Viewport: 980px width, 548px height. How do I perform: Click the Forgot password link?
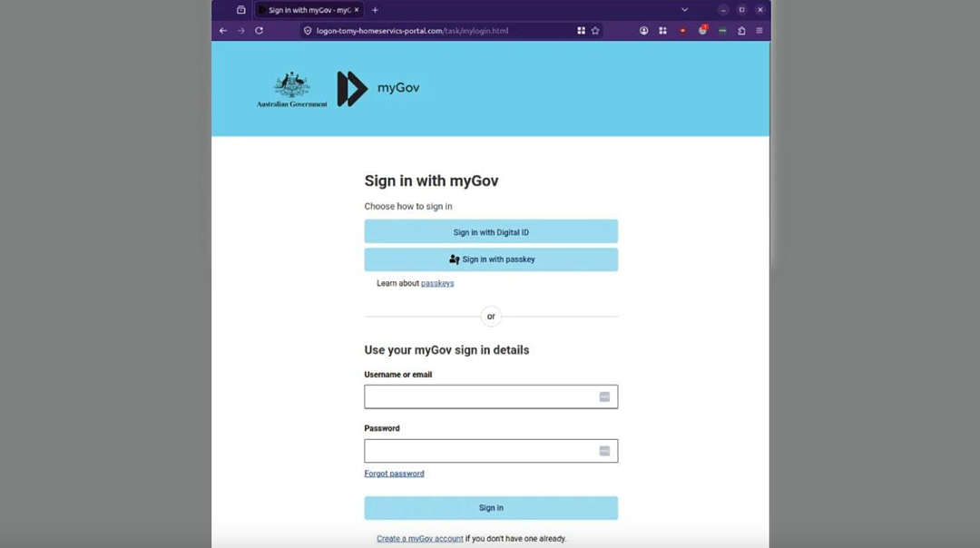(395, 474)
